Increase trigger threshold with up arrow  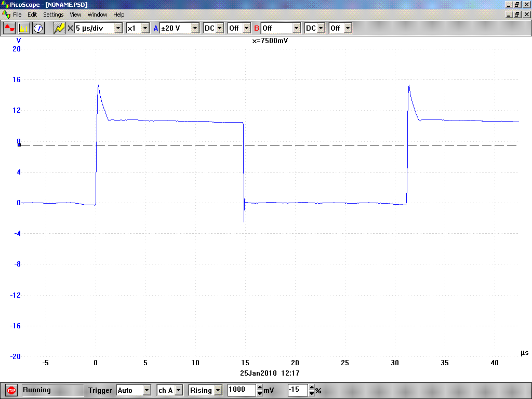click(260, 388)
